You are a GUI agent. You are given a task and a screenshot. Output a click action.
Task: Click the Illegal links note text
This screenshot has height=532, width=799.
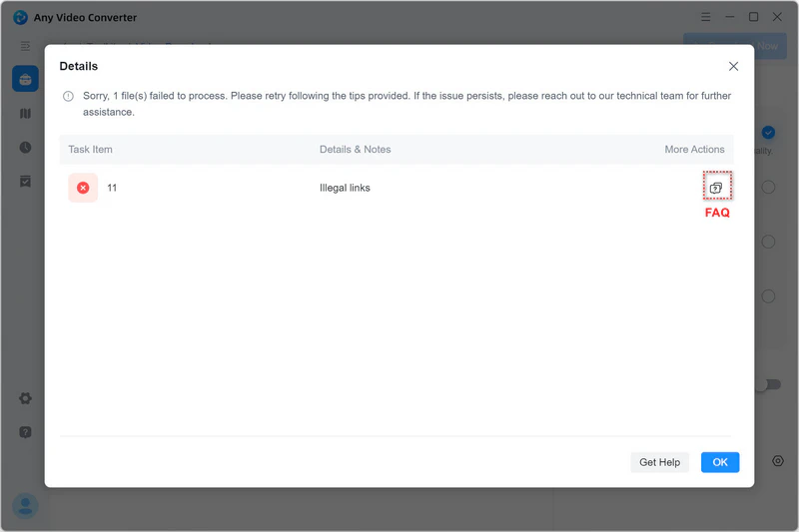[345, 188]
